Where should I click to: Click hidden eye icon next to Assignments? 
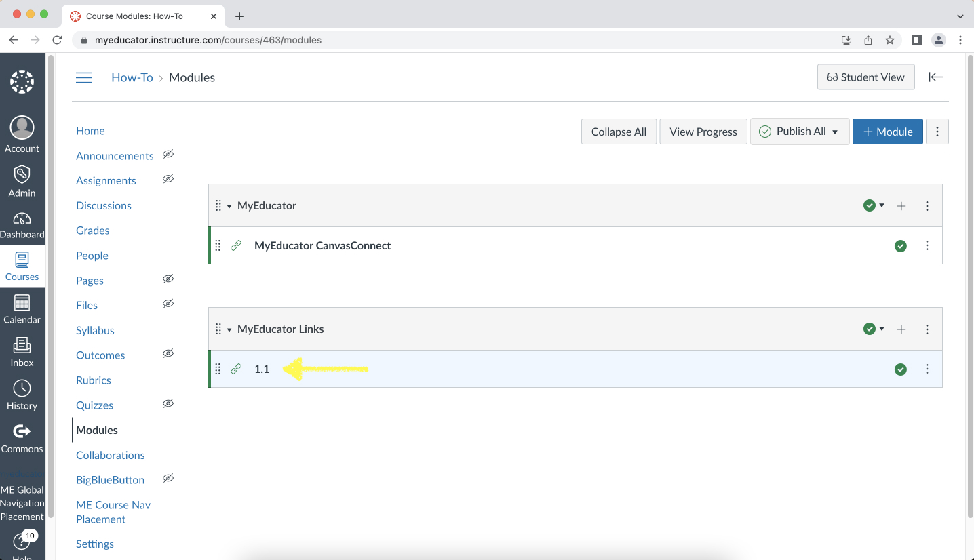[168, 179]
